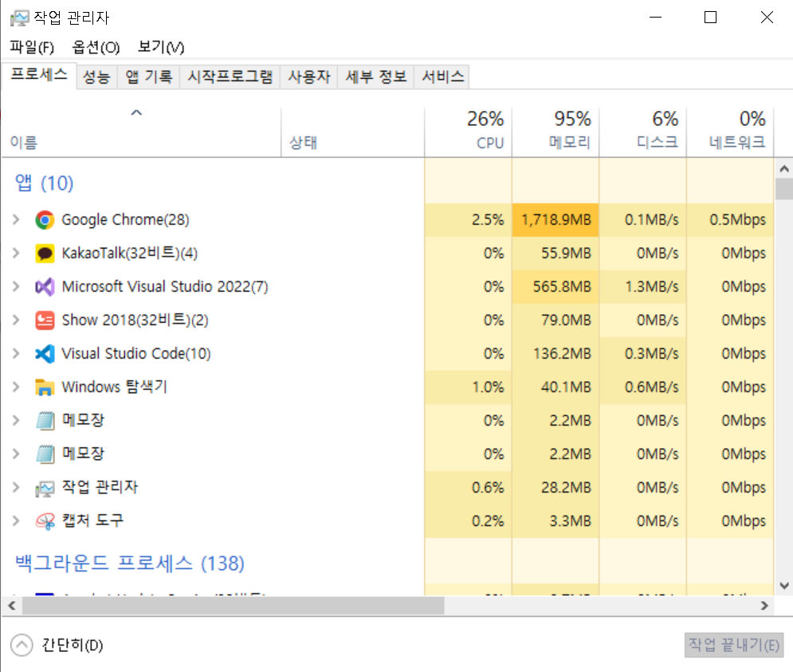Expand the 작업 관리자 process row
Viewport: 793px width, 672px height.
16,487
